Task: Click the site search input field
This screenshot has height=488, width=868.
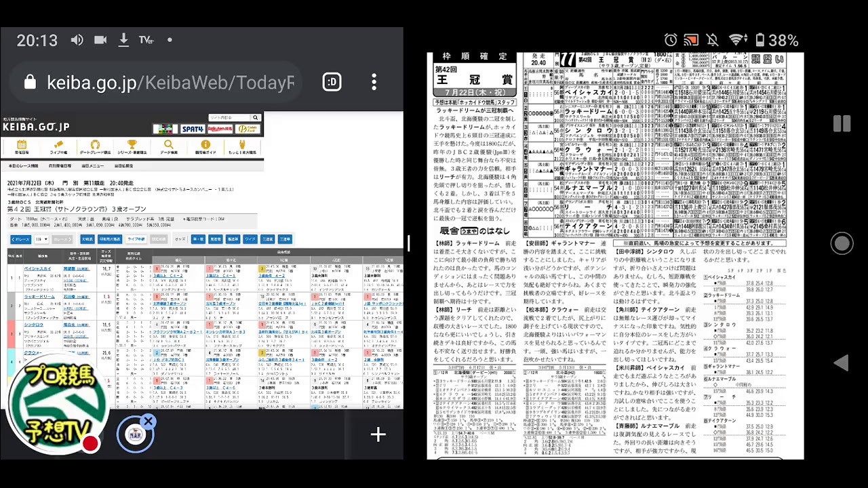Action: [x=227, y=118]
